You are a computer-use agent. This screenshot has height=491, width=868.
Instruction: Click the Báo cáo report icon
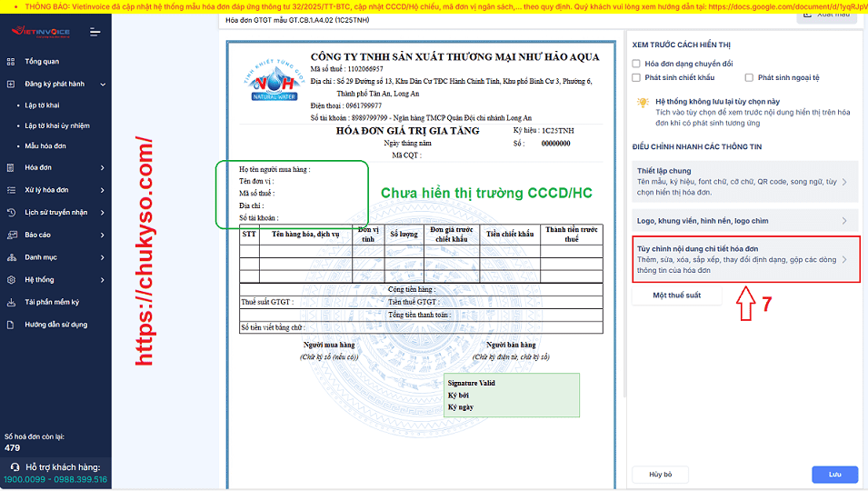12,235
